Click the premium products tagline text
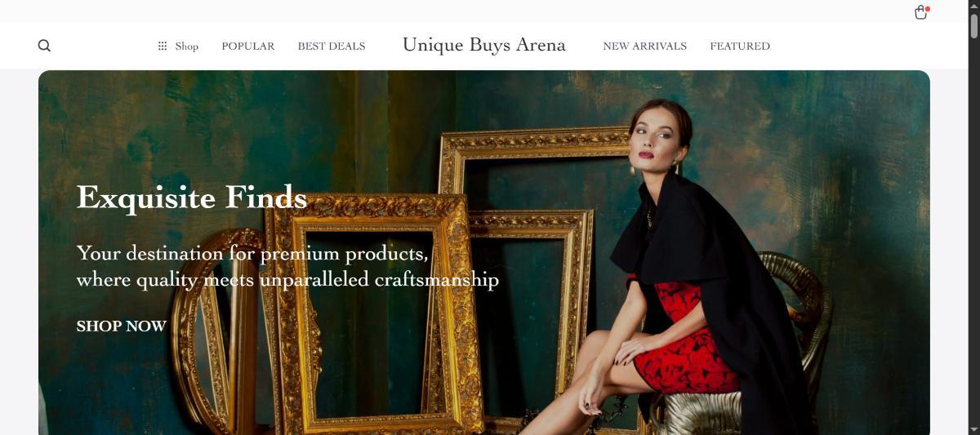The image size is (980, 435). pos(287,266)
